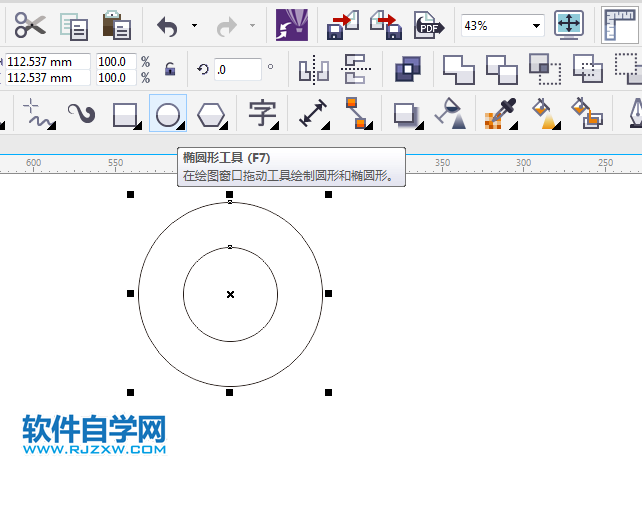The height and width of the screenshot is (508, 642).
Task: Select the Polygon tool
Action: 212,116
